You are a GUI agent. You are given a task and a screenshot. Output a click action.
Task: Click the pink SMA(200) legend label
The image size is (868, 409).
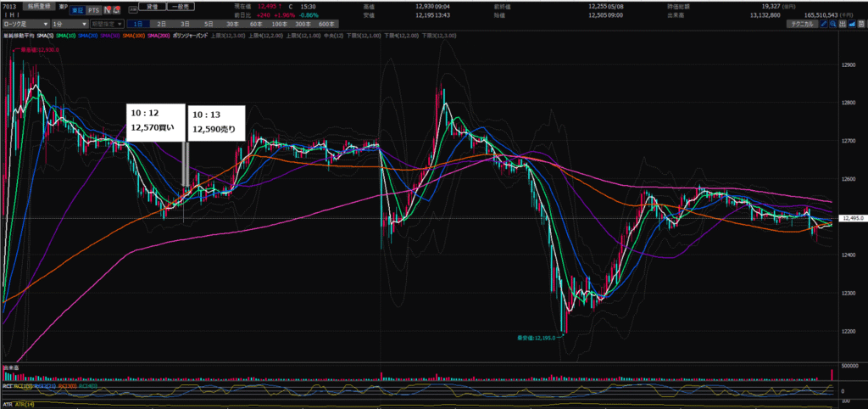coord(159,36)
